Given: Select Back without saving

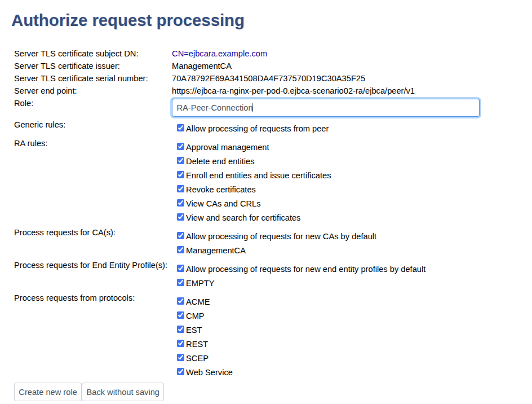Looking at the screenshot, I should click(x=123, y=392).
